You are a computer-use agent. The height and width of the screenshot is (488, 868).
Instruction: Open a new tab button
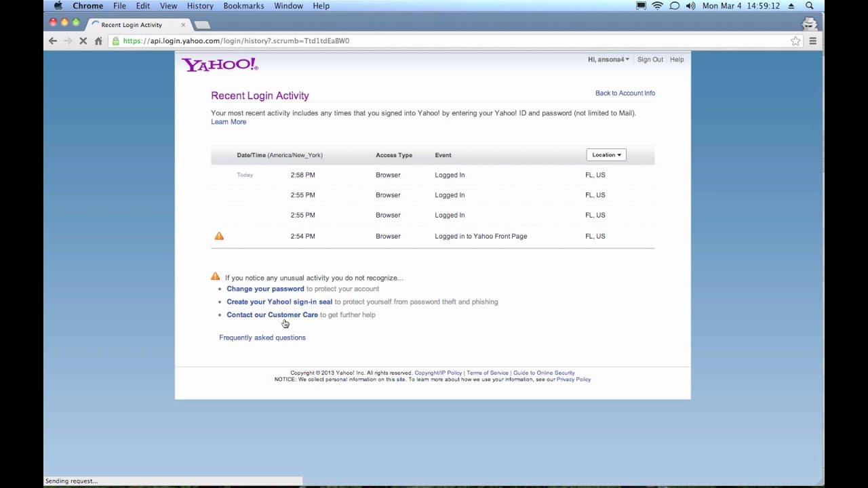pos(201,25)
